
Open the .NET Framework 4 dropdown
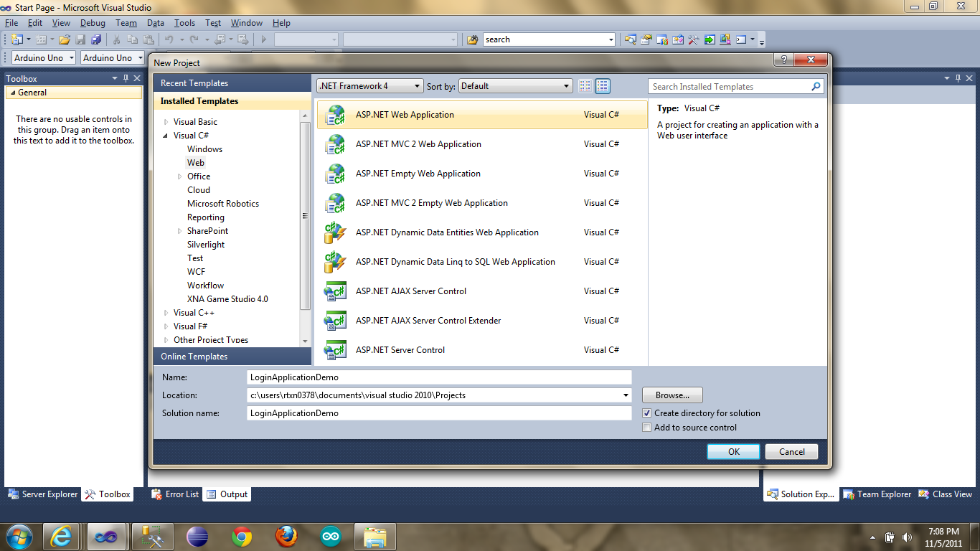click(x=416, y=85)
